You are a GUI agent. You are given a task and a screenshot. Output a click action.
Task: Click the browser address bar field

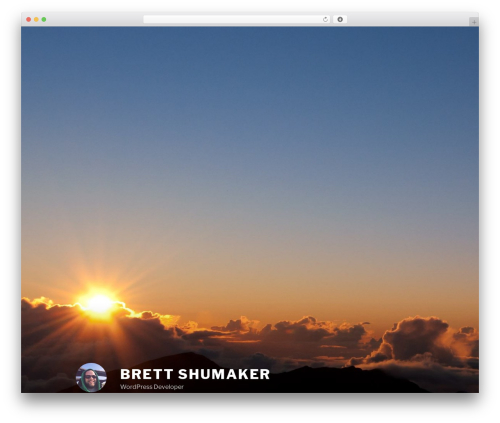(237, 20)
